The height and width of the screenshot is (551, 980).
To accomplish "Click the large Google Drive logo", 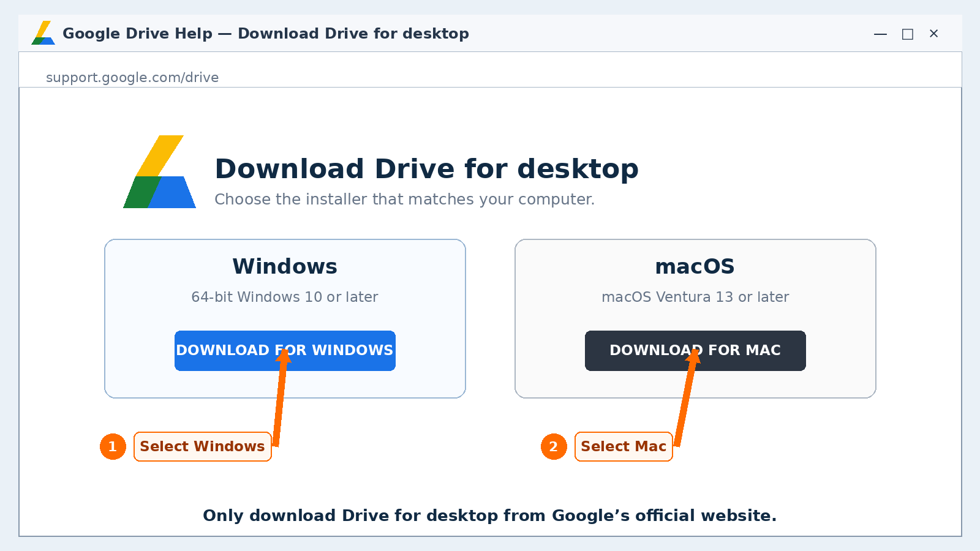I will coord(159,172).
